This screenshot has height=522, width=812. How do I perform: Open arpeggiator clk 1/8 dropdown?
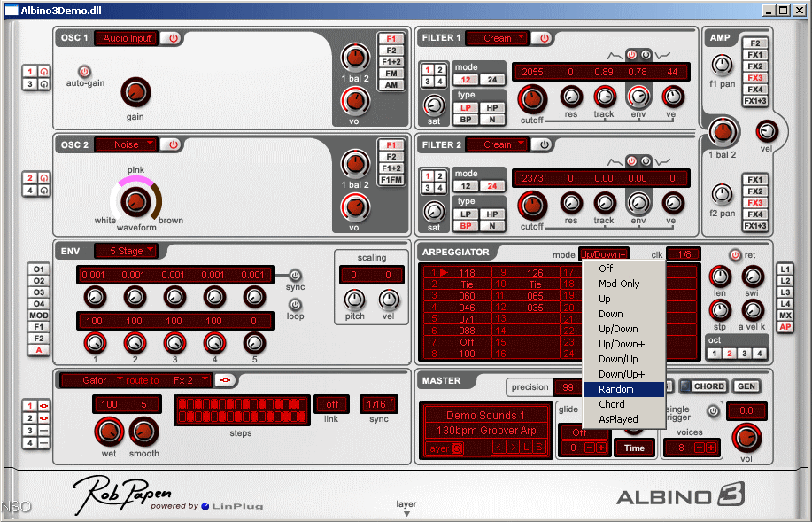click(x=684, y=254)
